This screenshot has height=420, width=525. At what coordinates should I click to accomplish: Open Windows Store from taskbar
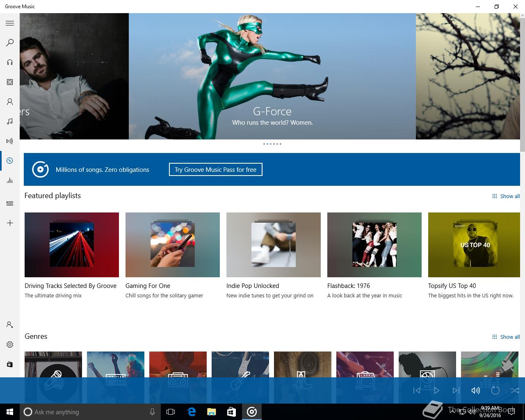click(232, 412)
